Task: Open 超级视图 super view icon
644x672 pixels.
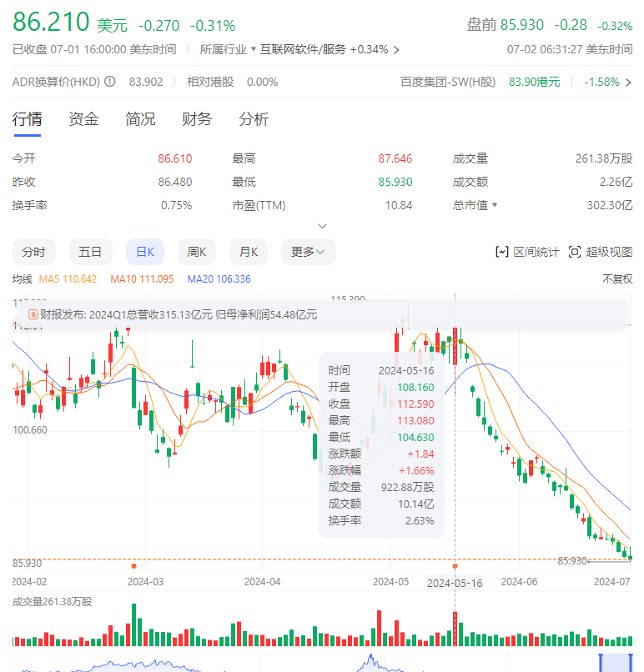Action: (x=574, y=252)
